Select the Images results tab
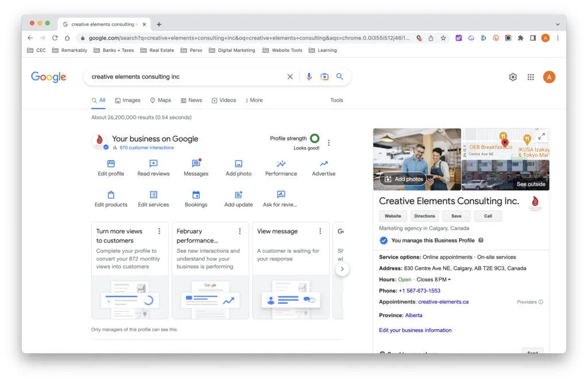 [127, 100]
